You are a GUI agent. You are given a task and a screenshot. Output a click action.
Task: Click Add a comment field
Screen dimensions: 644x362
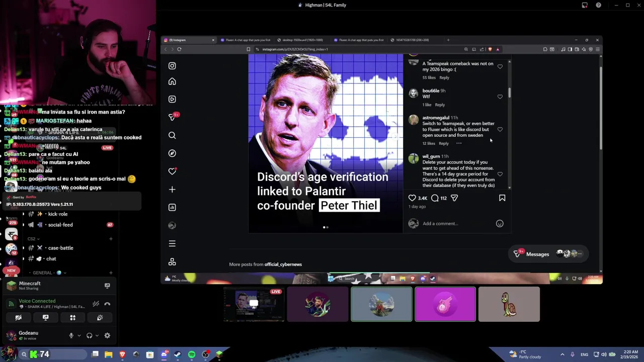coord(458,224)
